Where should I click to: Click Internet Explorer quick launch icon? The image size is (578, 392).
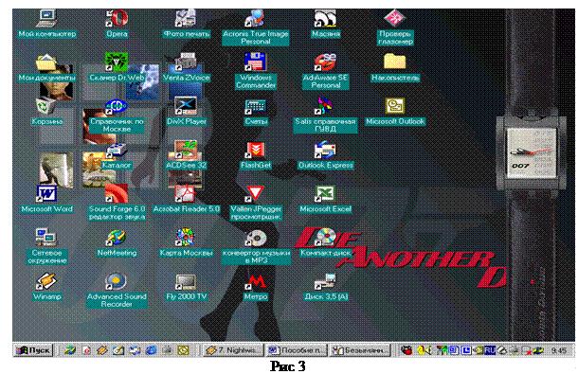click(x=151, y=350)
